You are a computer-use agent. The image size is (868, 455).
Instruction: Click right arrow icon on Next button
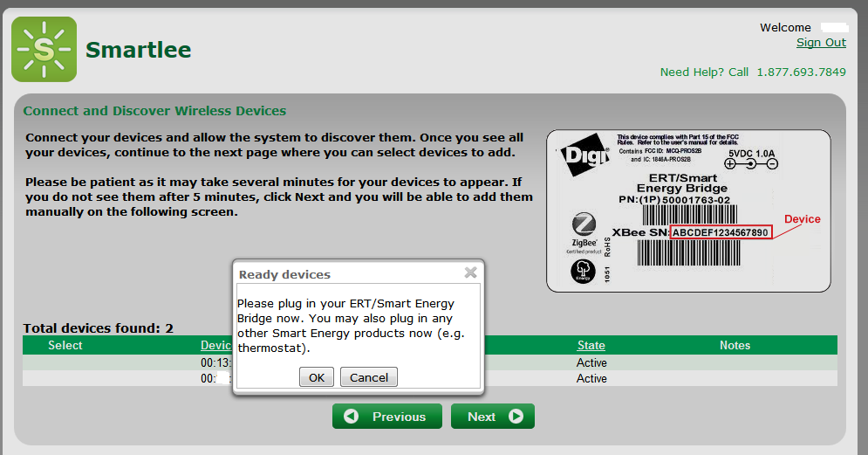pyautogui.click(x=516, y=417)
